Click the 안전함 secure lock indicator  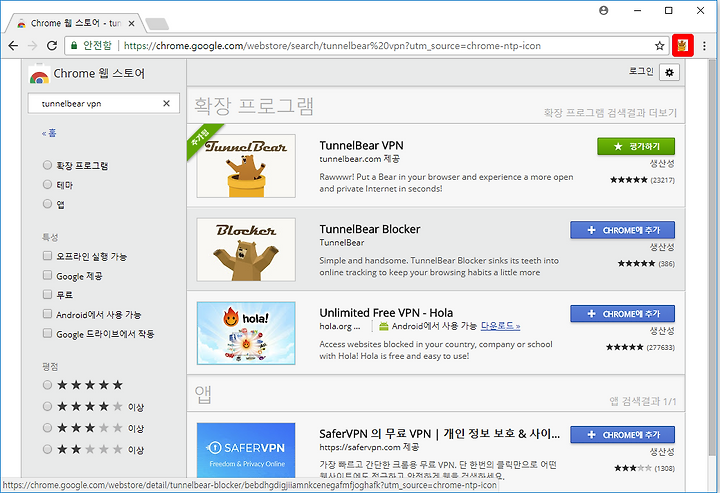coord(91,45)
